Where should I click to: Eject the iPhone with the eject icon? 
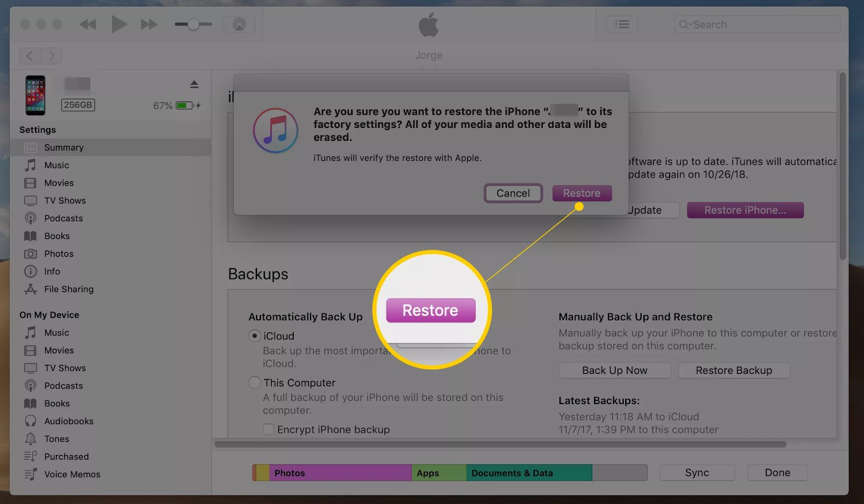tap(194, 84)
